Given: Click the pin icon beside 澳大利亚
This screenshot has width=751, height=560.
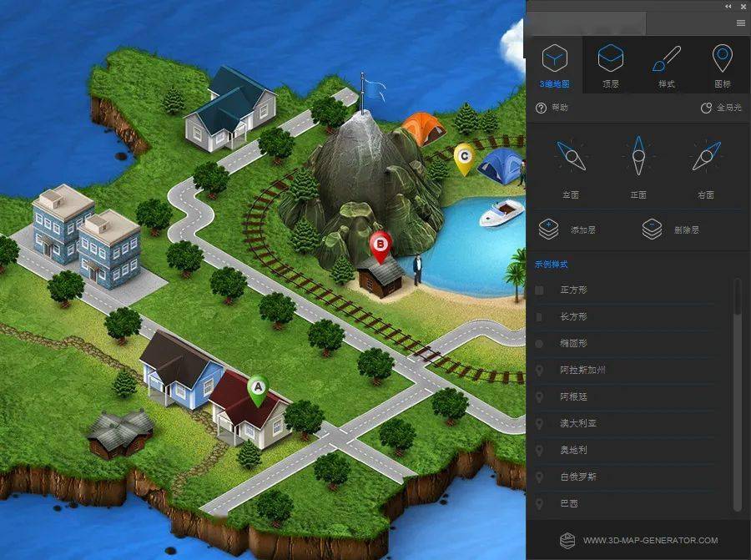Looking at the screenshot, I should click(x=539, y=424).
